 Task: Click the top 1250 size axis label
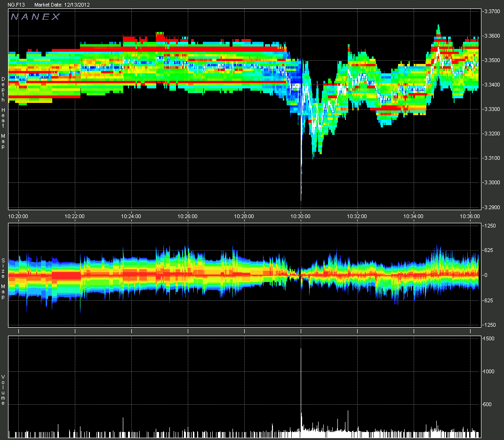(x=490, y=226)
